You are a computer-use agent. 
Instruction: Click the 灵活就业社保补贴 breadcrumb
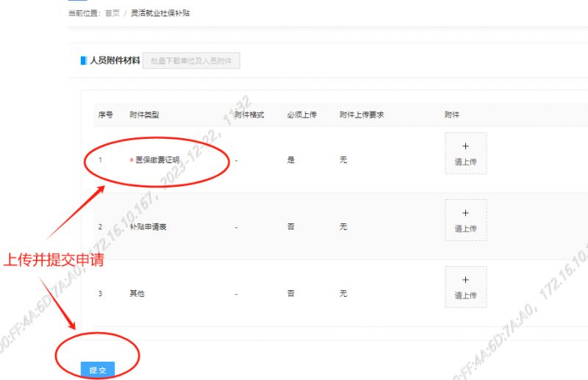pyautogui.click(x=160, y=13)
